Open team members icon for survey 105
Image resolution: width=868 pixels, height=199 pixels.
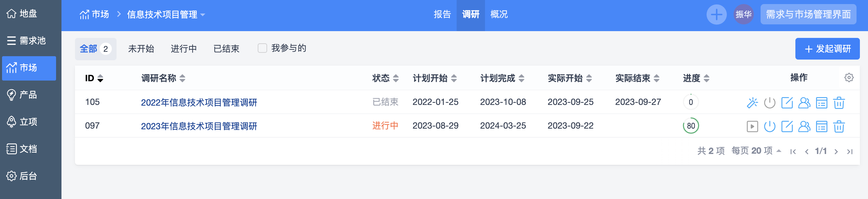point(804,103)
